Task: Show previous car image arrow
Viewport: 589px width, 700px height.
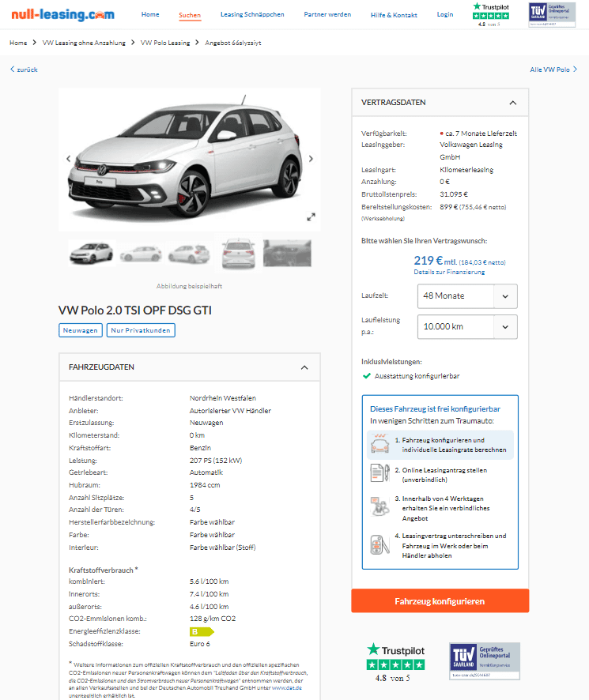Action: 68,159
